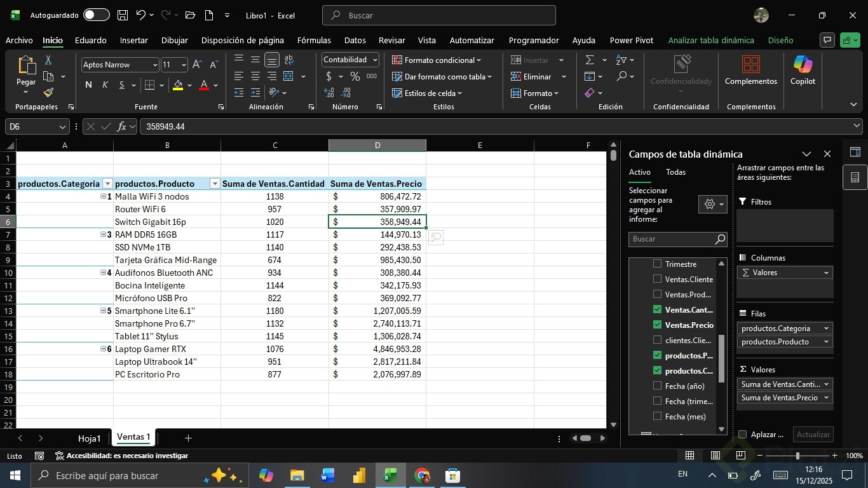This screenshot has width=868, height=488.
Task: Toggle the Autoguardado switch
Action: pyautogui.click(x=96, y=15)
